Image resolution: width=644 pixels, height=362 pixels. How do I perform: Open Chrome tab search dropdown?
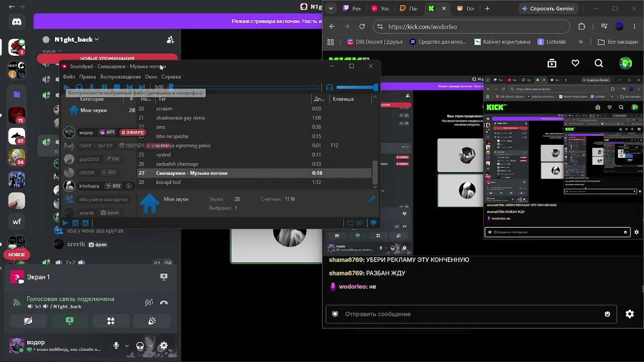coord(331,9)
